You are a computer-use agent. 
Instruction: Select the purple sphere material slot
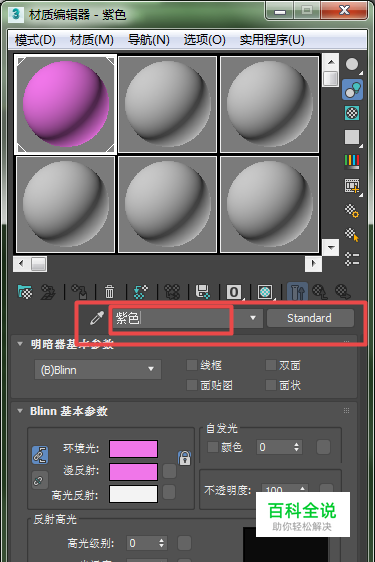click(x=66, y=104)
